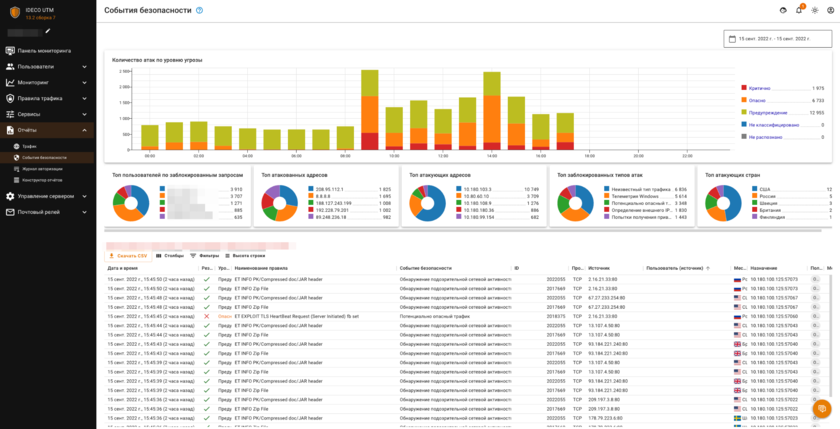Toggle the Предупреждение series in legend
840x429 pixels.
768,113
